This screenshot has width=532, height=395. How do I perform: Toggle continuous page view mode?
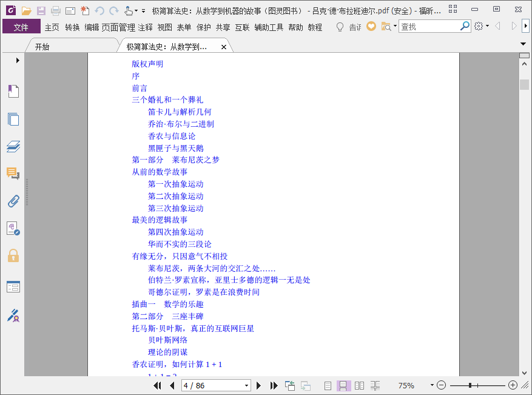pyautogui.click(x=343, y=385)
